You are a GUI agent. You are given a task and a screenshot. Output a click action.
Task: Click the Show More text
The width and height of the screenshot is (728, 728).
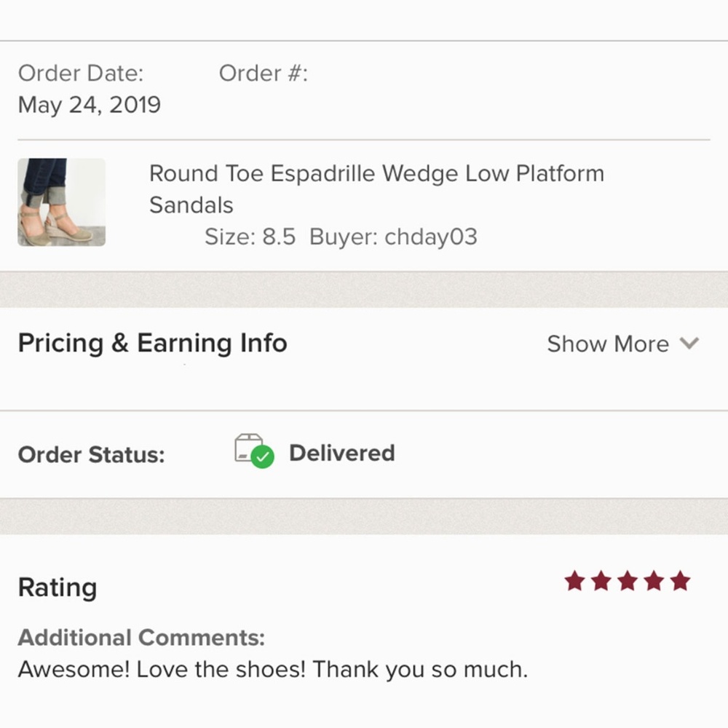607,344
